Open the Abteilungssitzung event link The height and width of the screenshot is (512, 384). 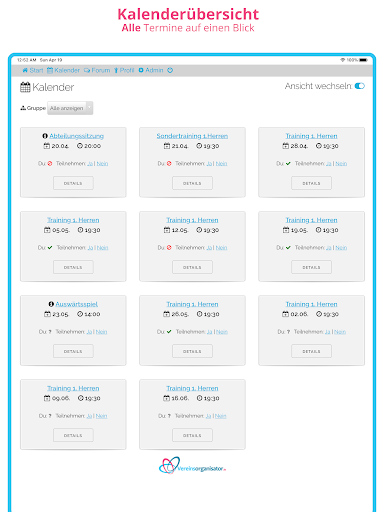(77, 136)
